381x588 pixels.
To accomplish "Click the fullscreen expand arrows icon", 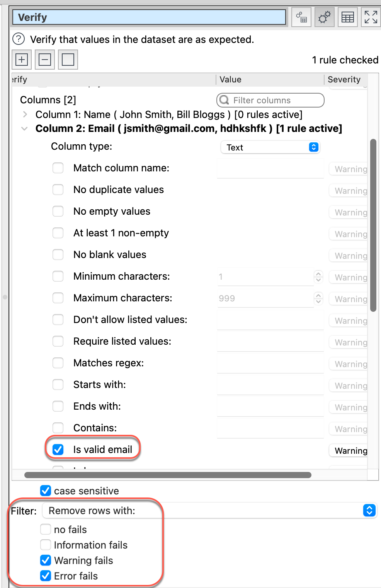I will click(371, 17).
